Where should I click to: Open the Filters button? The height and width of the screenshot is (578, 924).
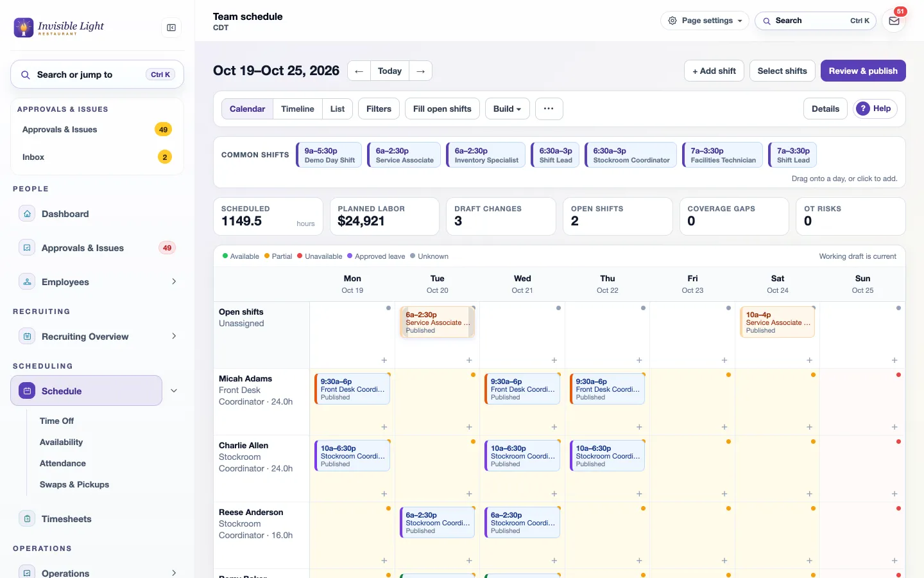coord(379,109)
